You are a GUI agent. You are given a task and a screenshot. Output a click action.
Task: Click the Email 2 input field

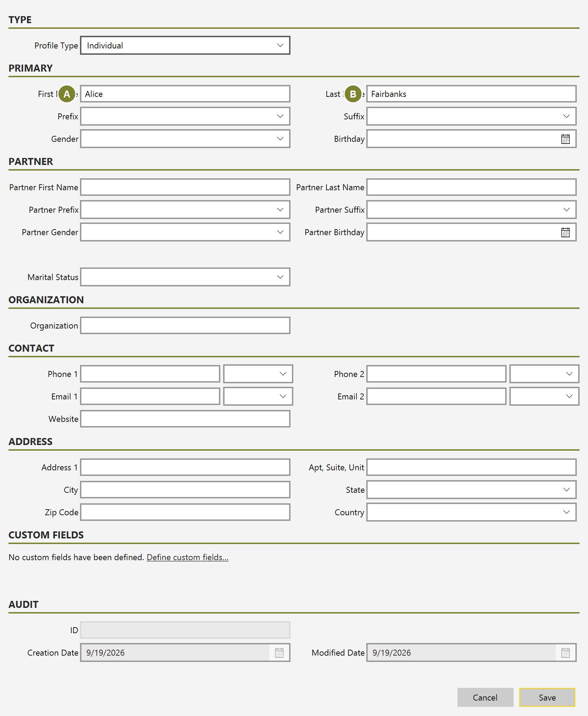pos(436,396)
